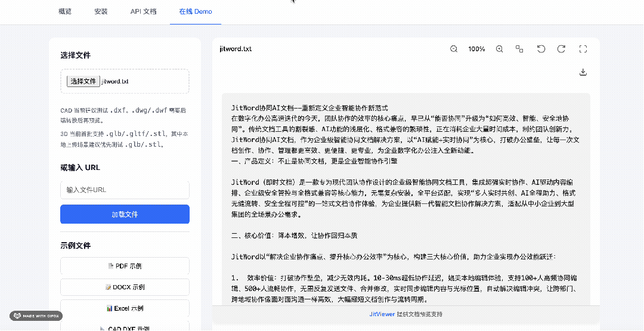The width and height of the screenshot is (644, 331).
Task: Open the API 文档 tab
Action: (143, 11)
